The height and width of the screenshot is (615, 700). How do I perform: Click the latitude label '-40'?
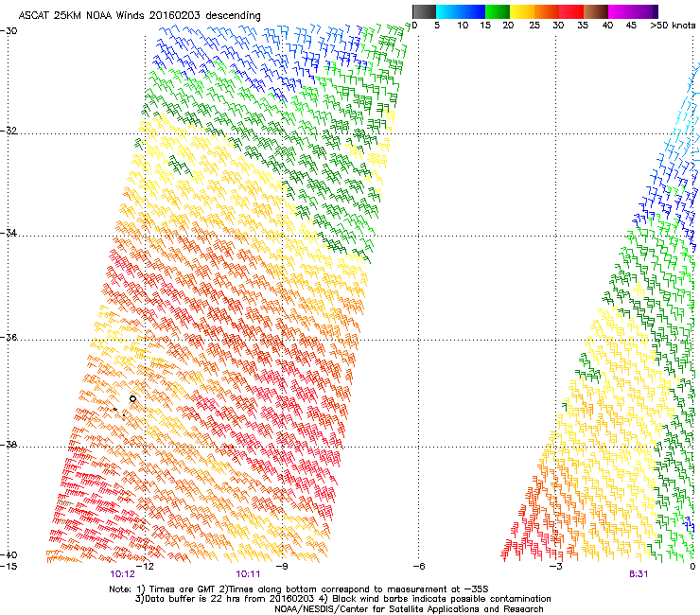coord(9,554)
